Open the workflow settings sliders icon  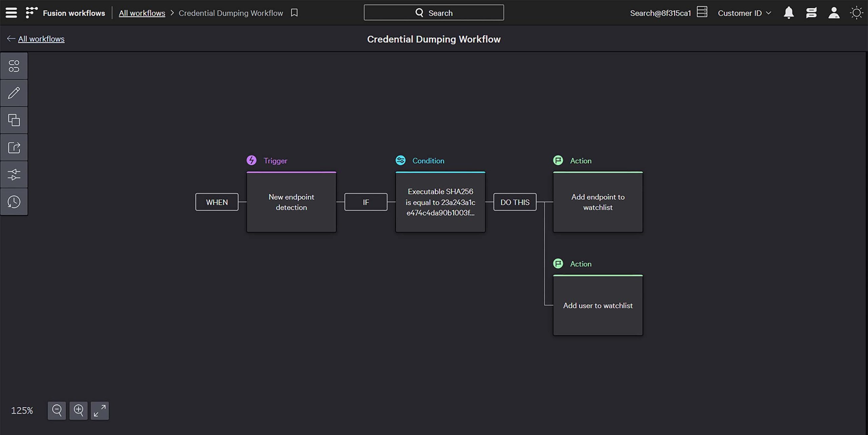pos(14,174)
